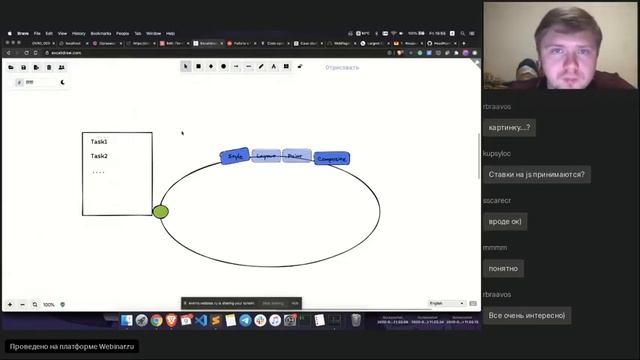This screenshot has height=360, width=640.
Task: Open Chrome from the dock
Action: point(156,320)
